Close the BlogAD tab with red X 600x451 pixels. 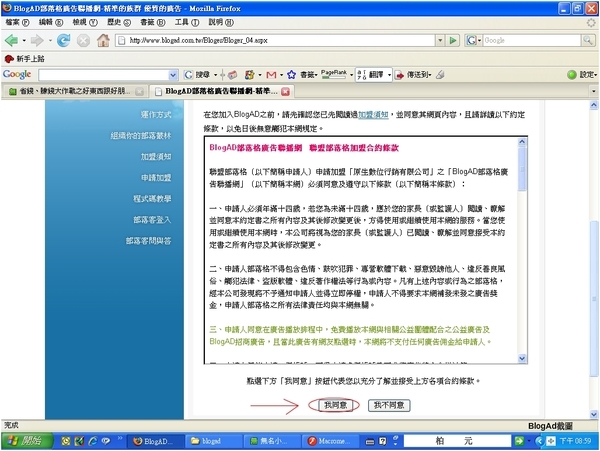285,91
